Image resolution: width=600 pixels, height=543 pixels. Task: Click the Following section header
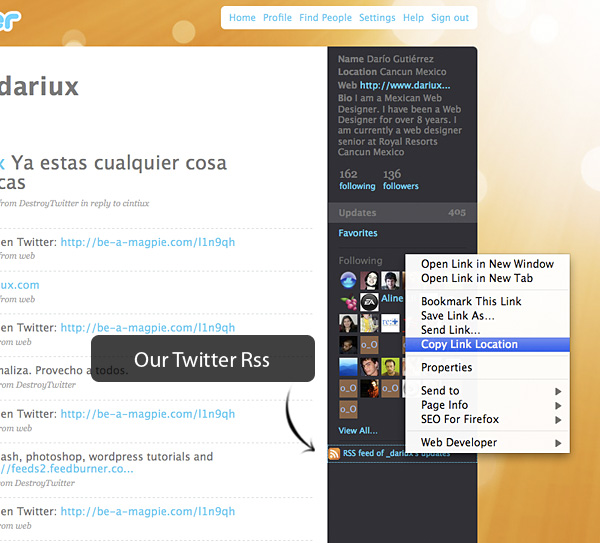(x=360, y=261)
